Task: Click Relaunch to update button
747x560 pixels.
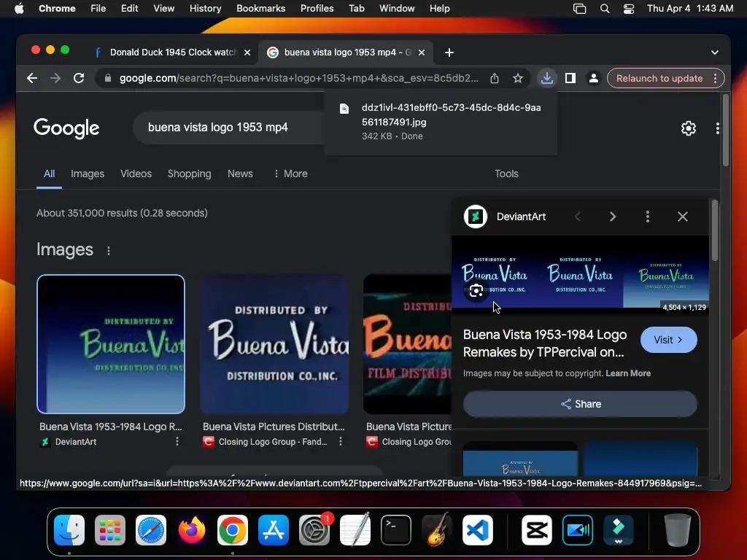Action: pos(659,78)
